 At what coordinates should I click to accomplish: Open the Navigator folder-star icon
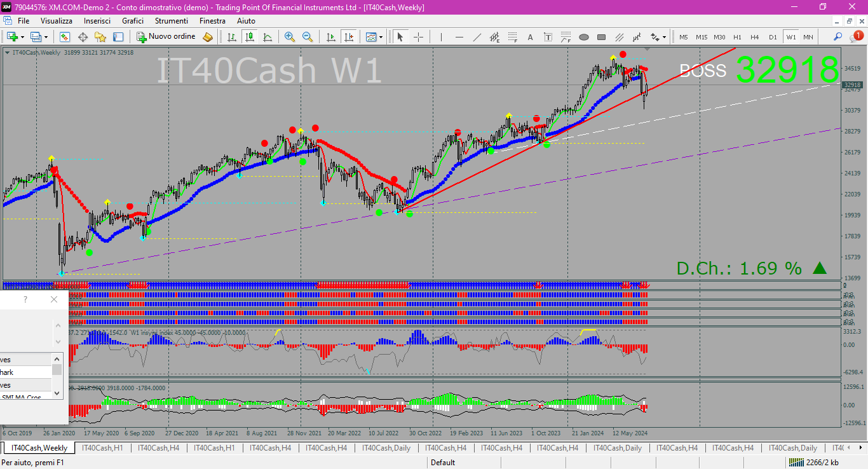click(x=100, y=37)
